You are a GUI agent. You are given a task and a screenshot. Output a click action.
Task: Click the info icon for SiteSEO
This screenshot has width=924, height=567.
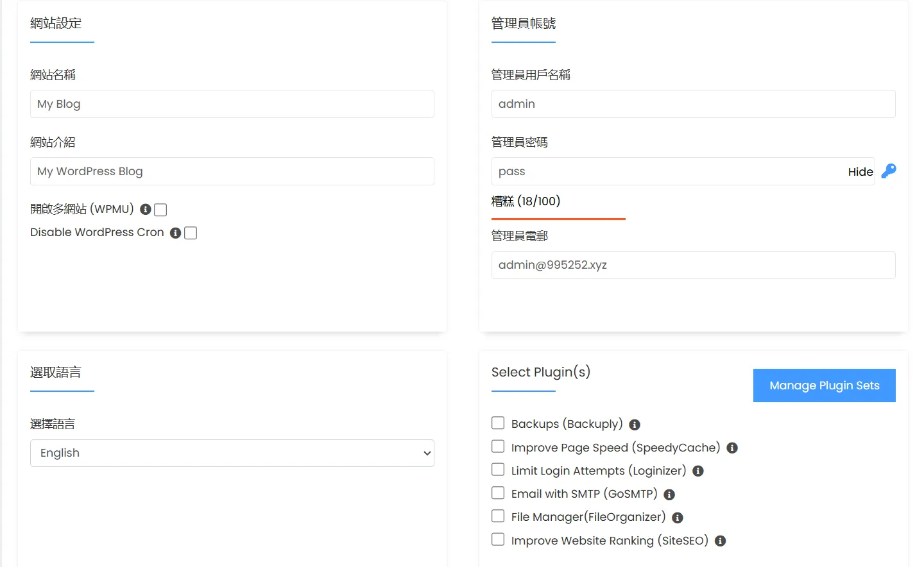719,541
